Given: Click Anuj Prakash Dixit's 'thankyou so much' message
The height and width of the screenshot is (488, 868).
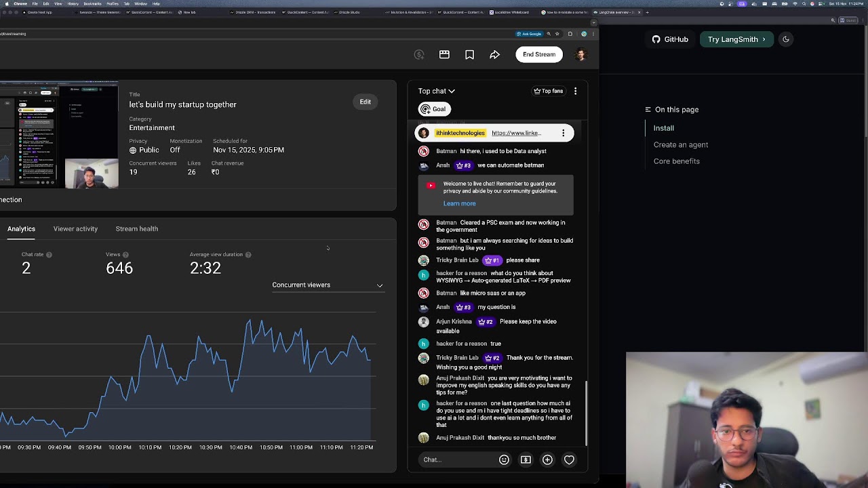Looking at the screenshot, I should pos(521,438).
